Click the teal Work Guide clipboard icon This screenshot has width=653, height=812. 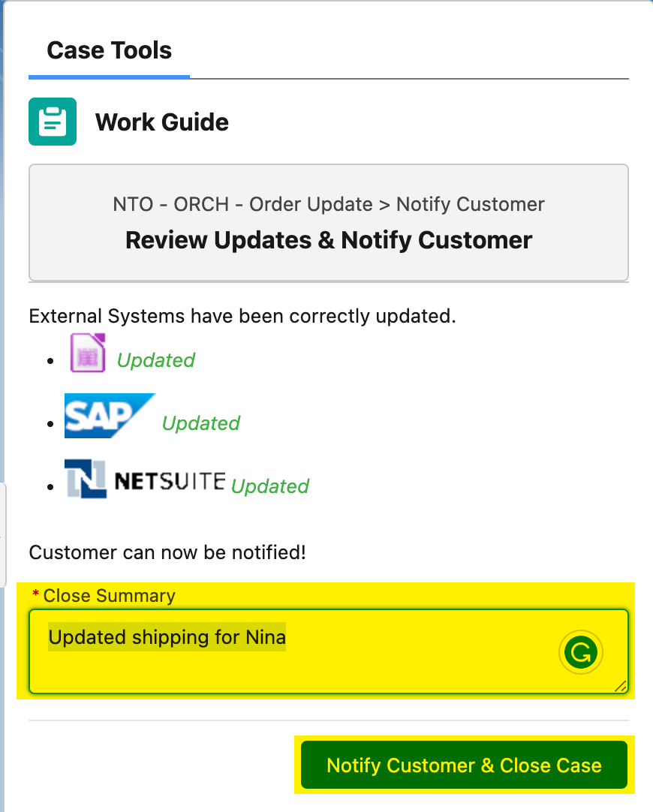pos(53,122)
